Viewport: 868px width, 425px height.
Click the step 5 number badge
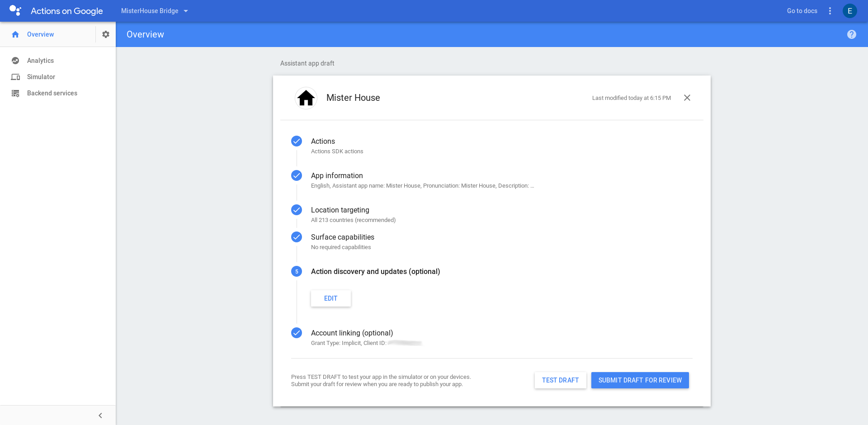tap(297, 271)
